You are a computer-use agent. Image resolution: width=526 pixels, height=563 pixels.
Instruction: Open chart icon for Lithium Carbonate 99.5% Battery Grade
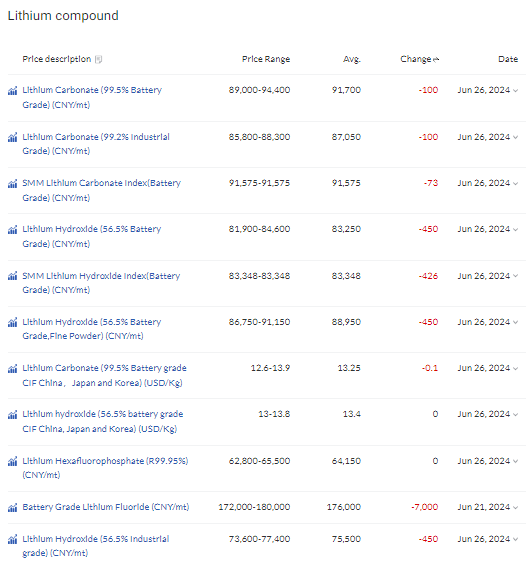tap(13, 91)
